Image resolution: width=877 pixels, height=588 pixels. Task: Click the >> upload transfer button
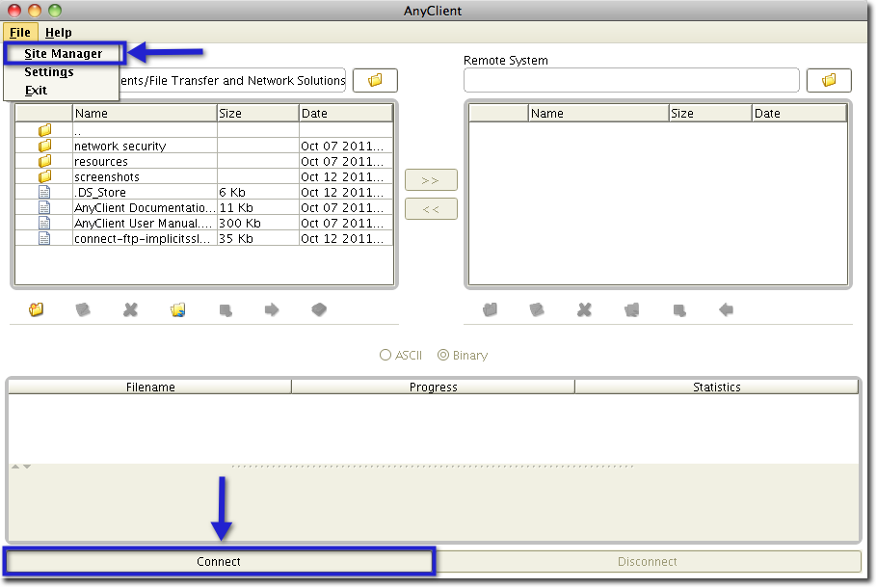click(431, 180)
